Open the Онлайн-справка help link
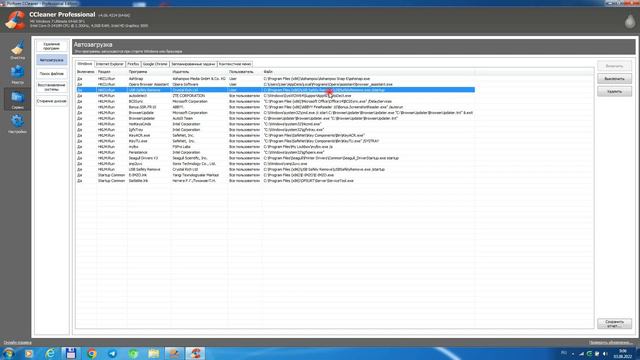Screen dimensions: 640x360 pos(18,342)
